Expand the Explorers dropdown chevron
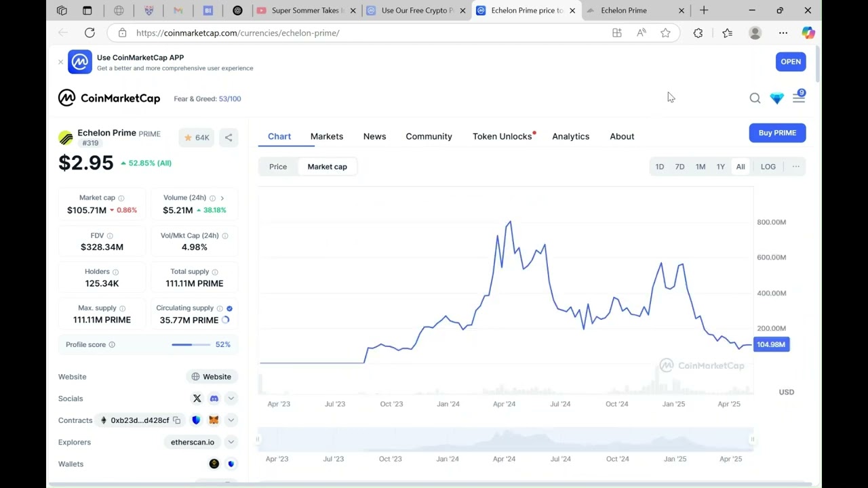 click(x=231, y=442)
